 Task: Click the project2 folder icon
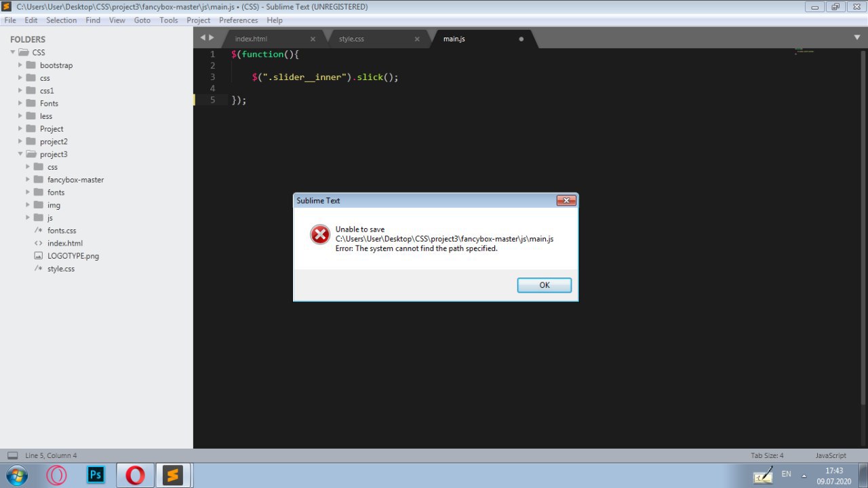click(31, 141)
